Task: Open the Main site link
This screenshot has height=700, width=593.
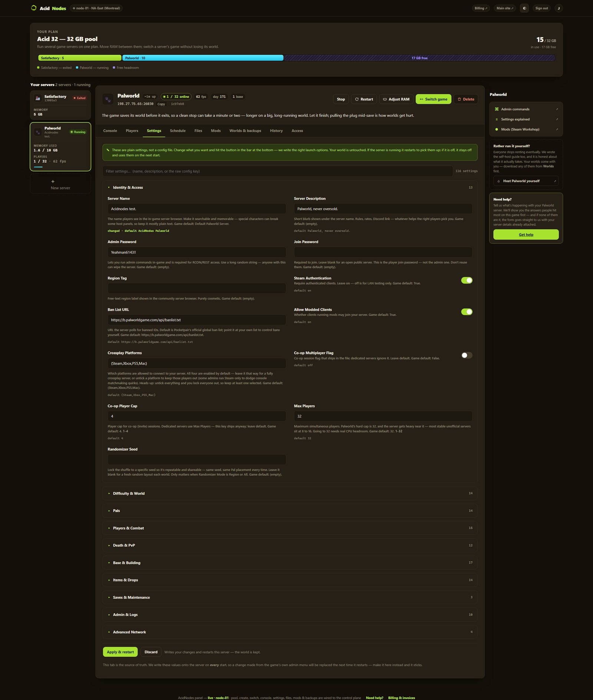Action: point(505,8)
